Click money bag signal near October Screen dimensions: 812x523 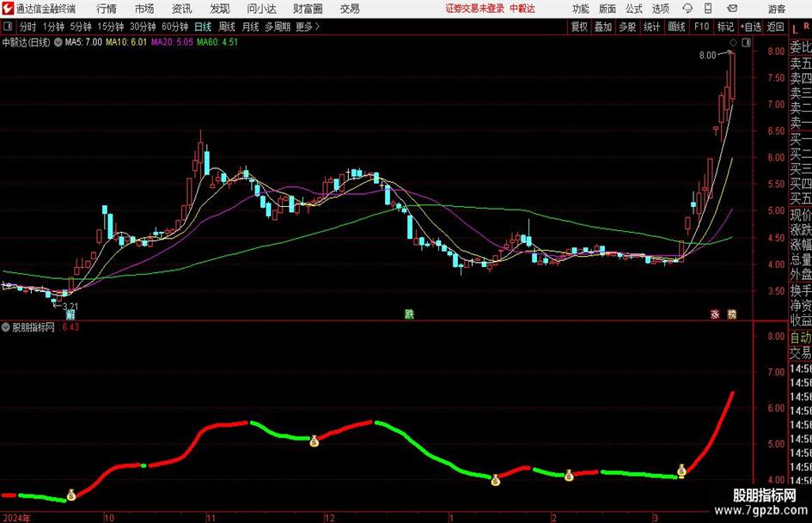tap(71, 495)
